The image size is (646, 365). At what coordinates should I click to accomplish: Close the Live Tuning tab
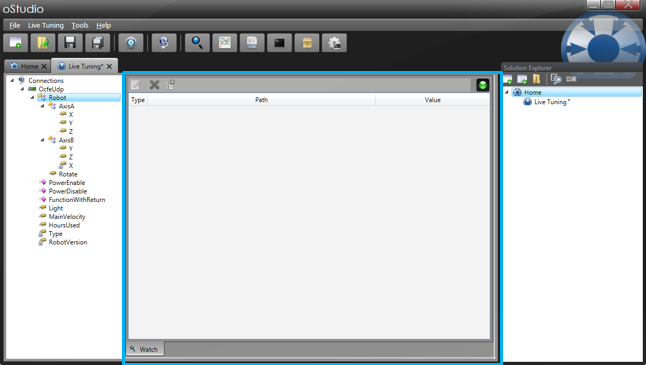point(109,66)
